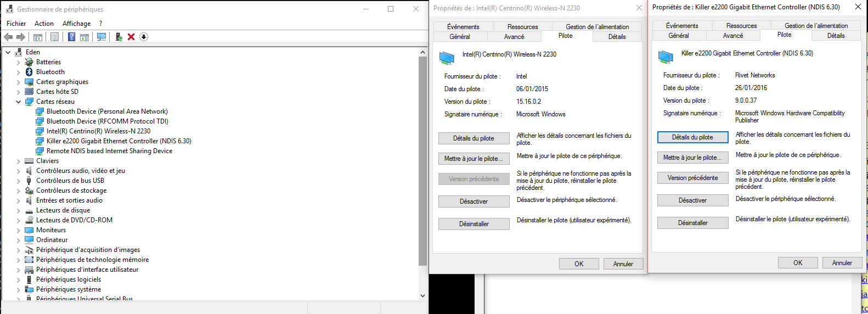Viewport: 868px width, 314px height.
Task: Click Désactiver in the Intel Centrino dialog
Action: coord(474,201)
